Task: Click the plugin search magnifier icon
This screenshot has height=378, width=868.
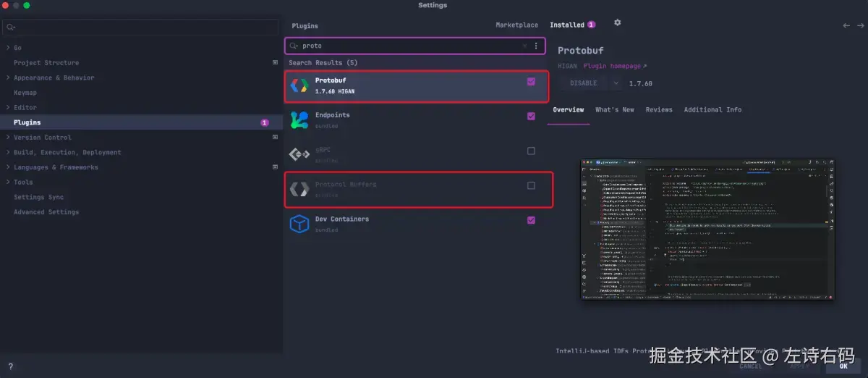Action: [x=294, y=46]
